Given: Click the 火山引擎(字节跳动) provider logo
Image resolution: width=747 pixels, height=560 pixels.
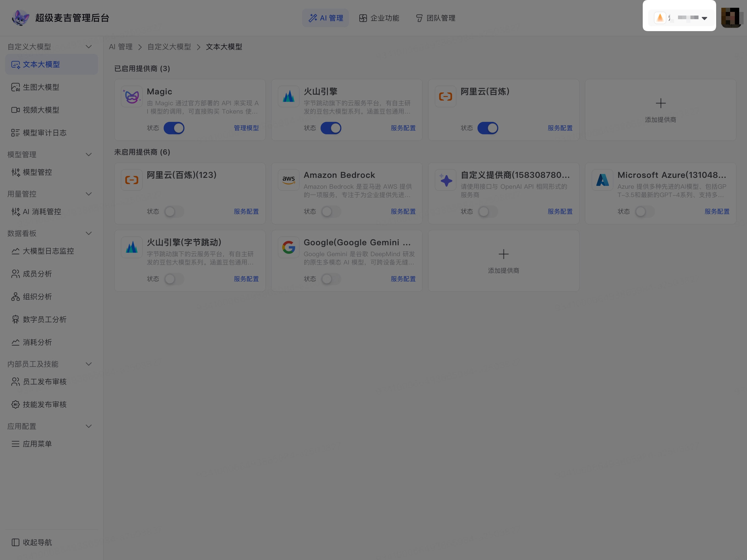Looking at the screenshot, I should 132,247.
